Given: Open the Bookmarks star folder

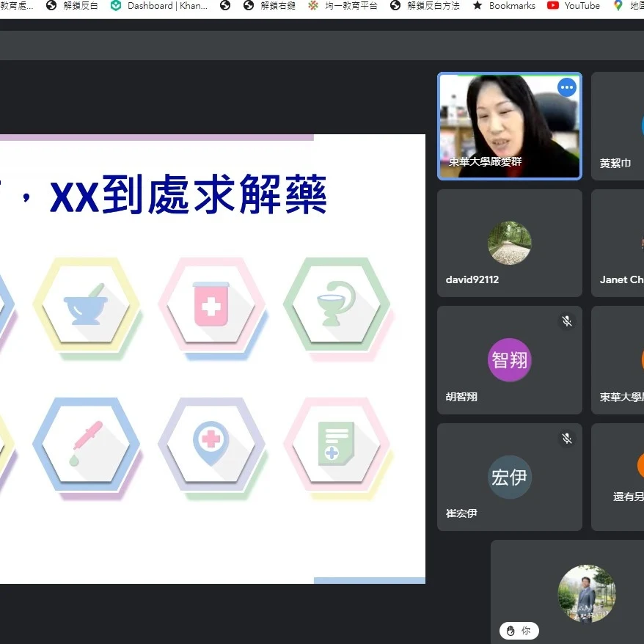Looking at the screenshot, I should tap(504, 6).
